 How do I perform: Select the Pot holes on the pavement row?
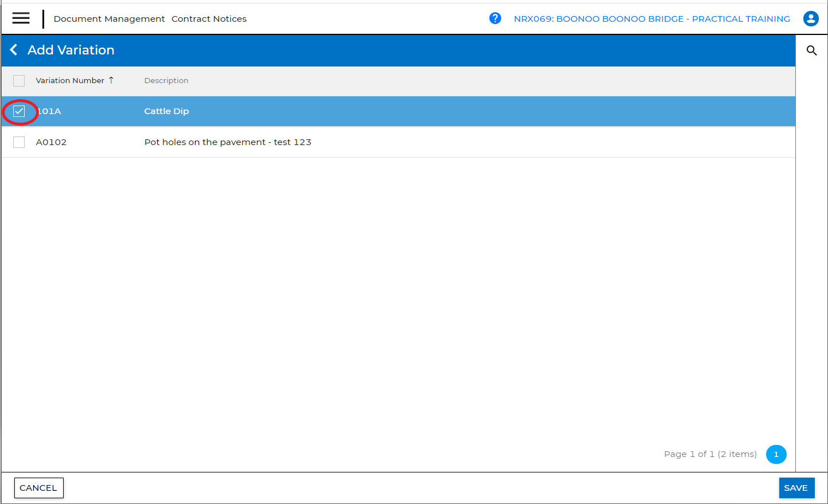(x=399, y=142)
